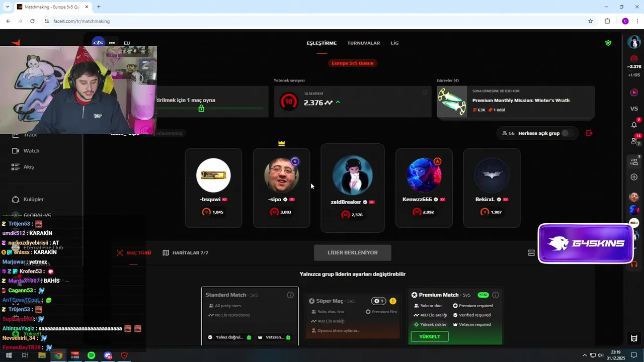
Task: Open tab search dropdown arrow in browser
Action: click(x=7, y=7)
